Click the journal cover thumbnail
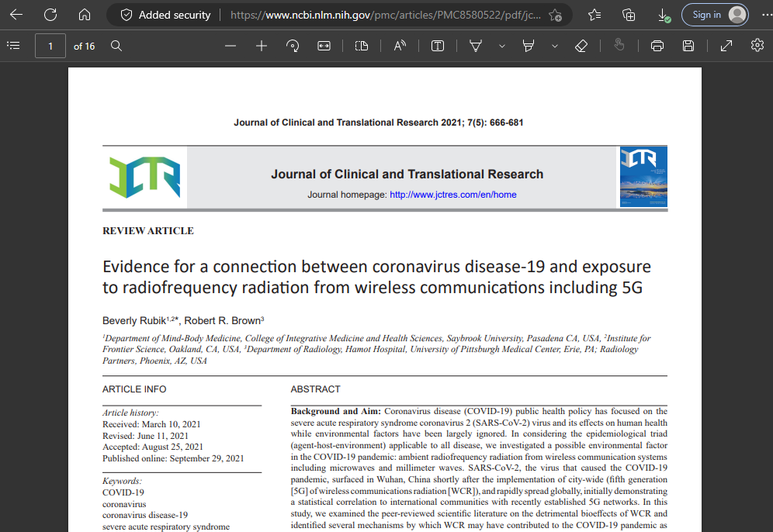 click(643, 177)
